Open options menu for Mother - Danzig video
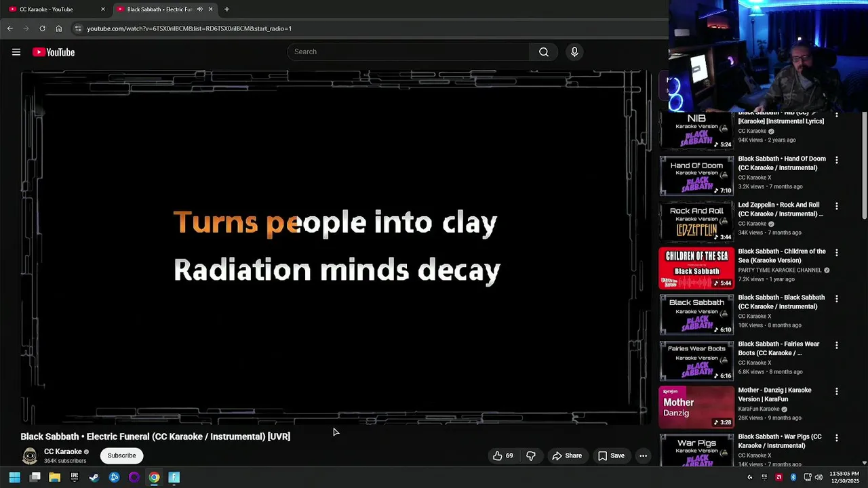This screenshot has height=488, width=868. click(x=836, y=391)
